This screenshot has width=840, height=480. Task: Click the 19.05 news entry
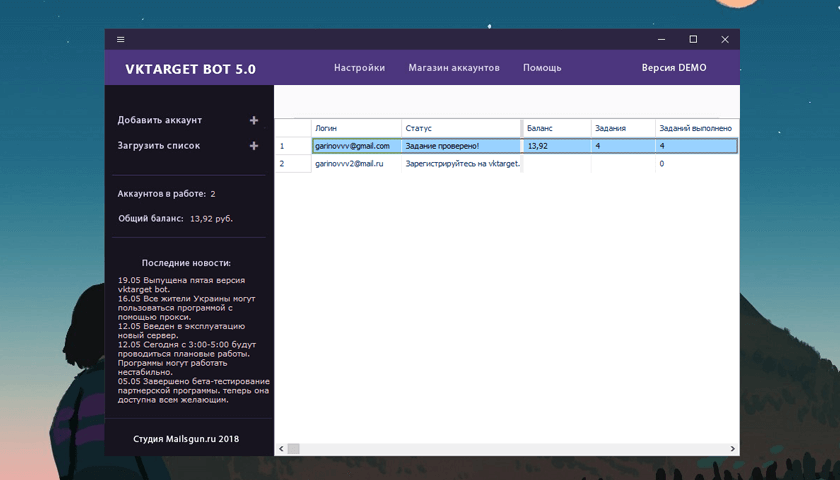182,284
